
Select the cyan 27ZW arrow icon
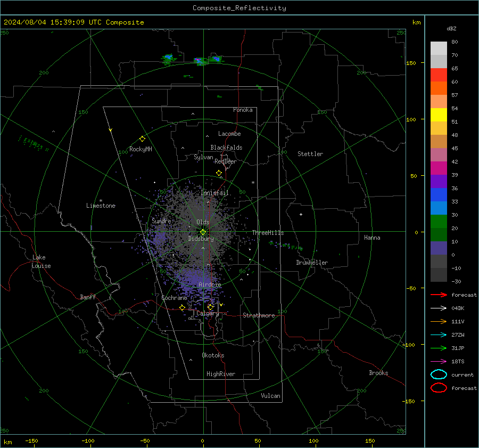pos(439,335)
